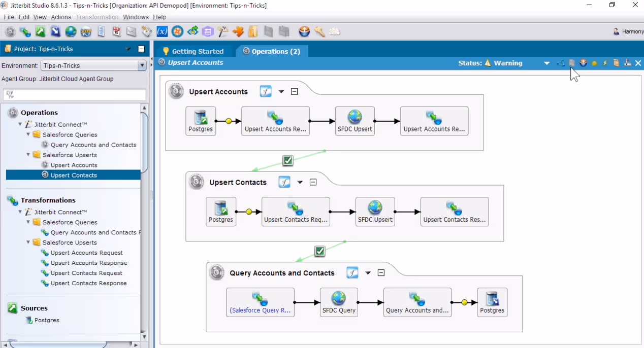Click the success checkmark between Upsert Accounts and Contacts
The height and width of the screenshot is (348, 644).
(x=288, y=160)
